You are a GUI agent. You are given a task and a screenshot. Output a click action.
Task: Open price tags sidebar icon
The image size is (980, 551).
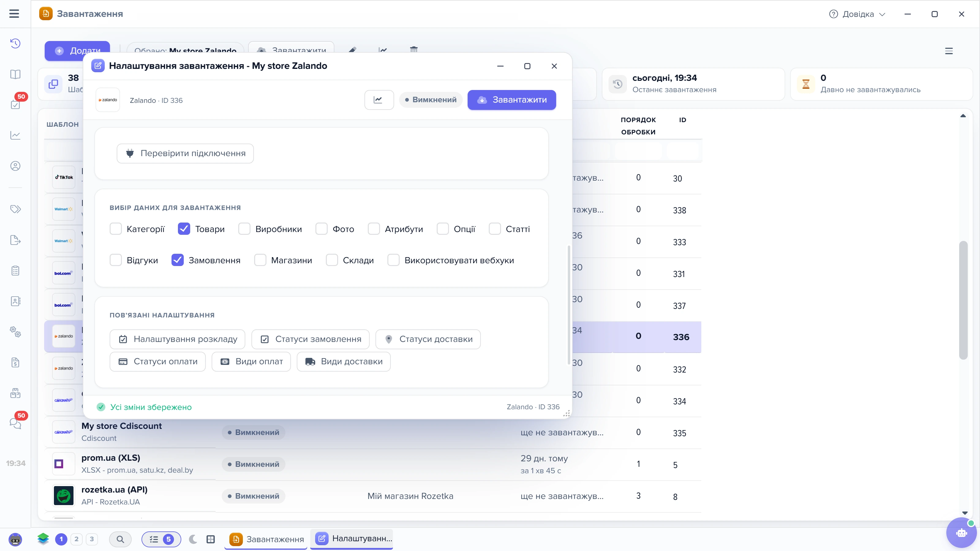pos(15,209)
